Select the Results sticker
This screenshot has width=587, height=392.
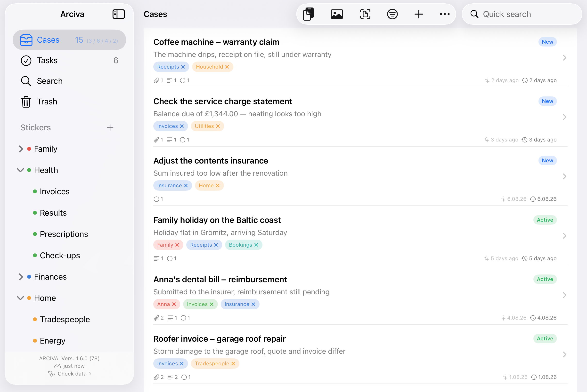(53, 213)
